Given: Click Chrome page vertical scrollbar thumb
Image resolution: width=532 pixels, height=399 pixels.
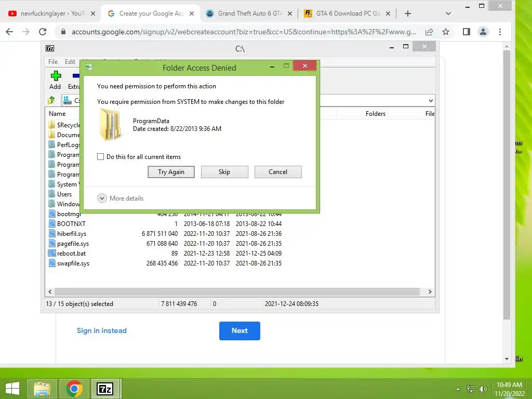Looking at the screenshot, I should pyautogui.click(x=507, y=185).
